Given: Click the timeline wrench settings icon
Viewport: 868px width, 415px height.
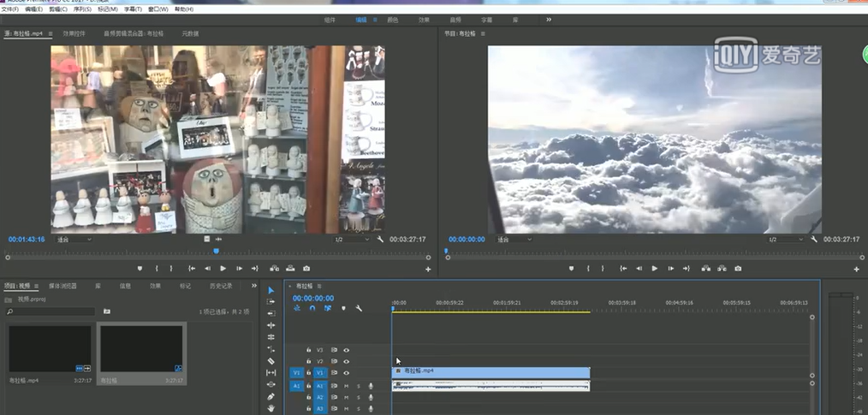Looking at the screenshot, I should [359, 308].
